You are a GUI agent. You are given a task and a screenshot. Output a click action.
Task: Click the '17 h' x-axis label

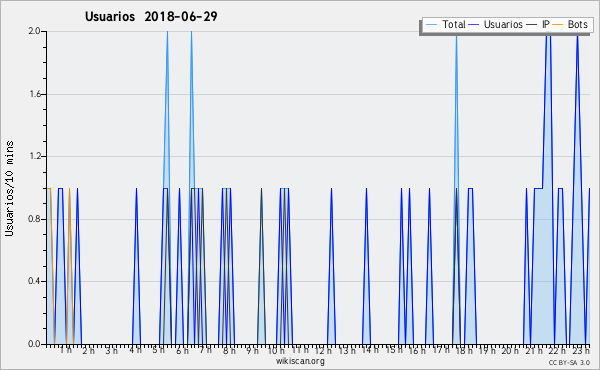pos(441,350)
